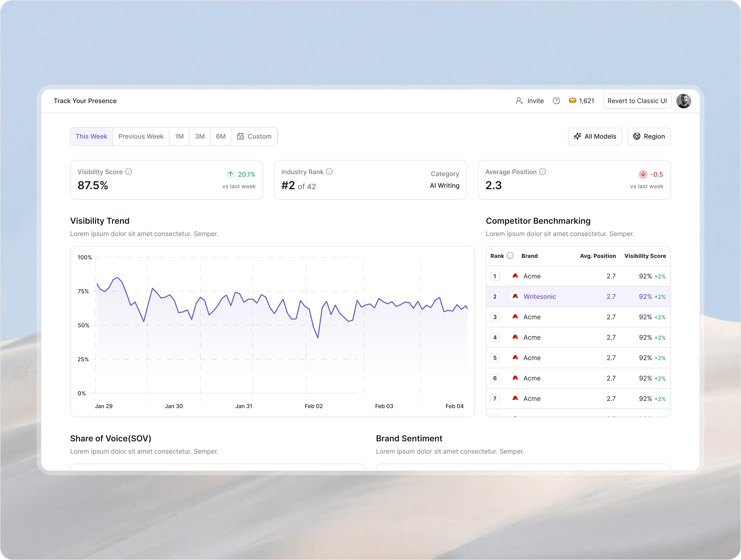Click the Invite person icon
Screen dimensions: 741x560
click(x=519, y=101)
